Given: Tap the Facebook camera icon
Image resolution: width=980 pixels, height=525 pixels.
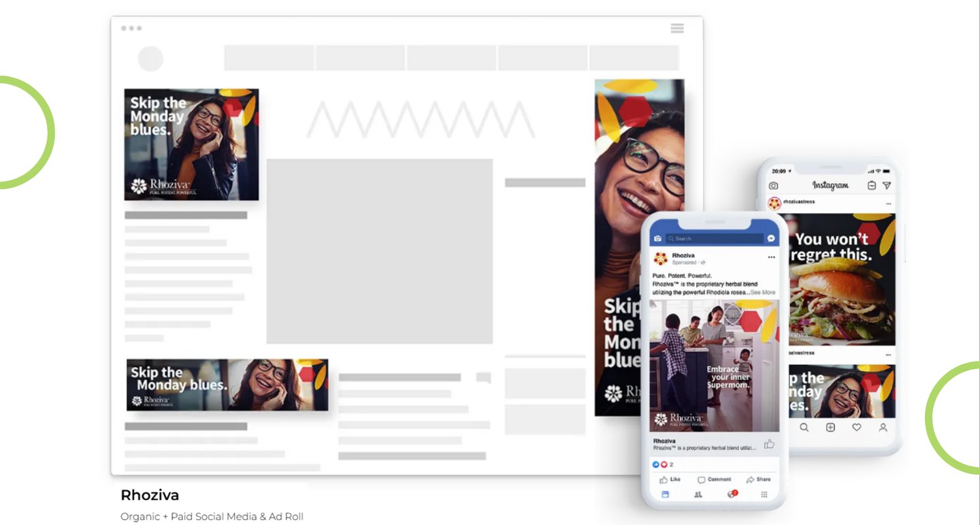Looking at the screenshot, I should click(657, 239).
